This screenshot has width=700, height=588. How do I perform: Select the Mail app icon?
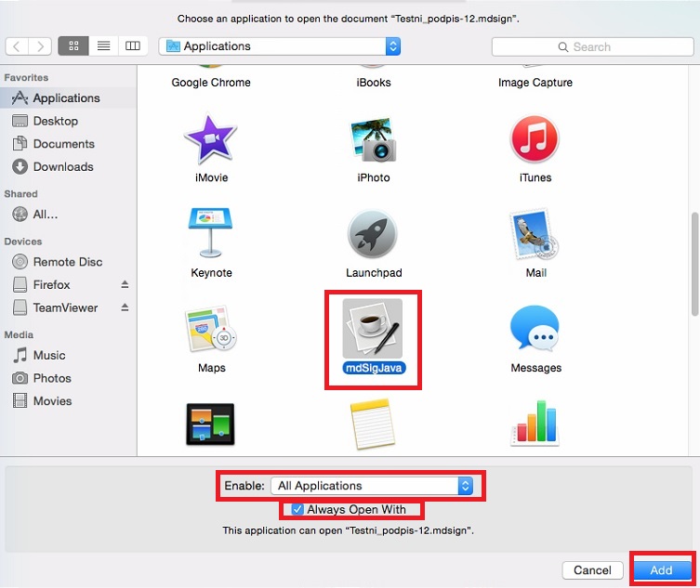(535, 235)
